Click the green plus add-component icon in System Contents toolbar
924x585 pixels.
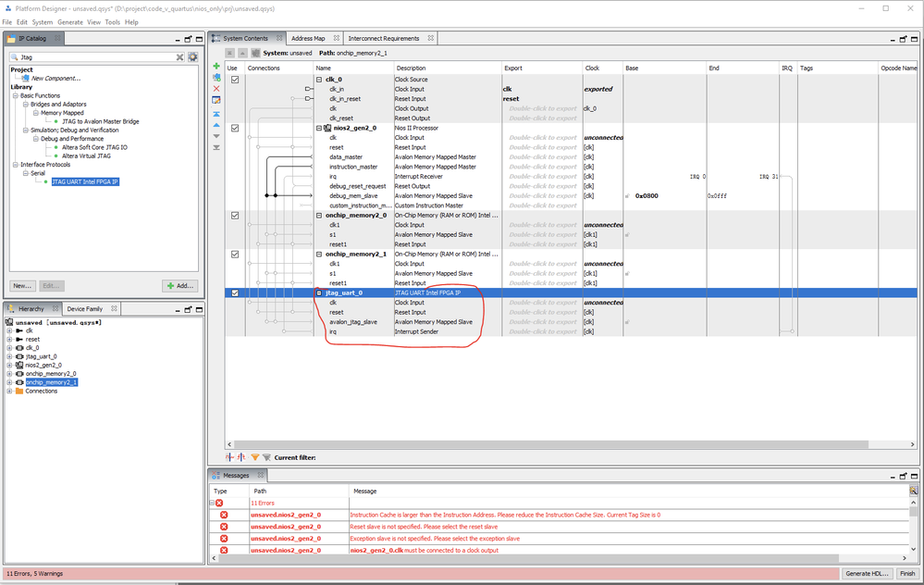[x=216, y=66]
